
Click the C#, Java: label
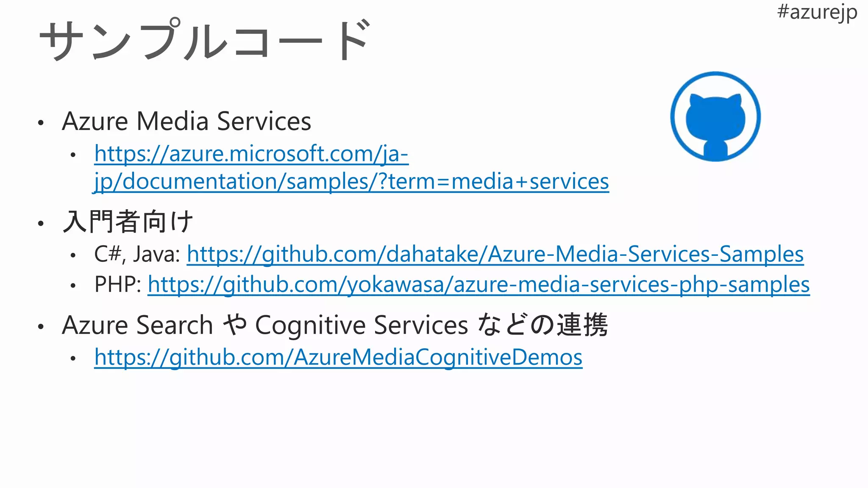[x=137, y=254]
